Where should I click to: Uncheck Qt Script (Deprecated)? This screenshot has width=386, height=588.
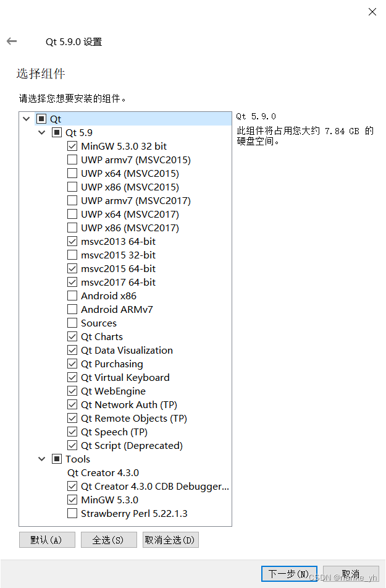coord(72,446)
